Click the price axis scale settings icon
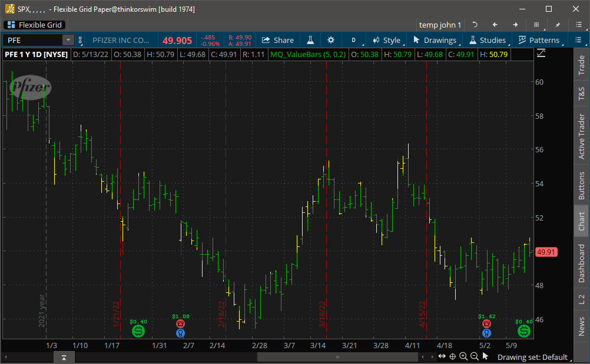This screenshot has height=364, width=590. 541,54
